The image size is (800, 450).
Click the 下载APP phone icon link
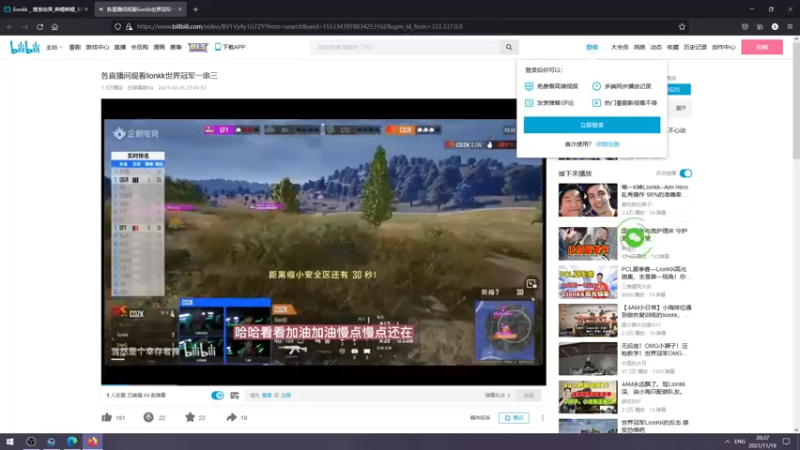(230, 47)
